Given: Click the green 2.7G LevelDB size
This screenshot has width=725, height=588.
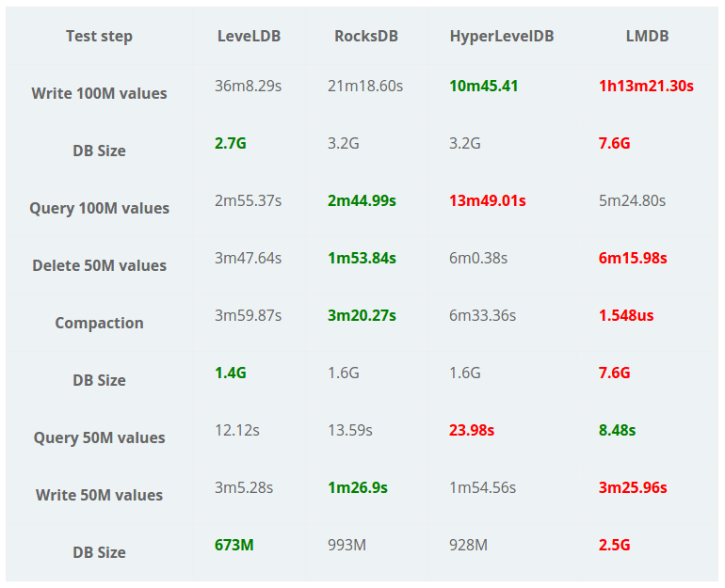Looking at the screenshot, I should point(231,143).
